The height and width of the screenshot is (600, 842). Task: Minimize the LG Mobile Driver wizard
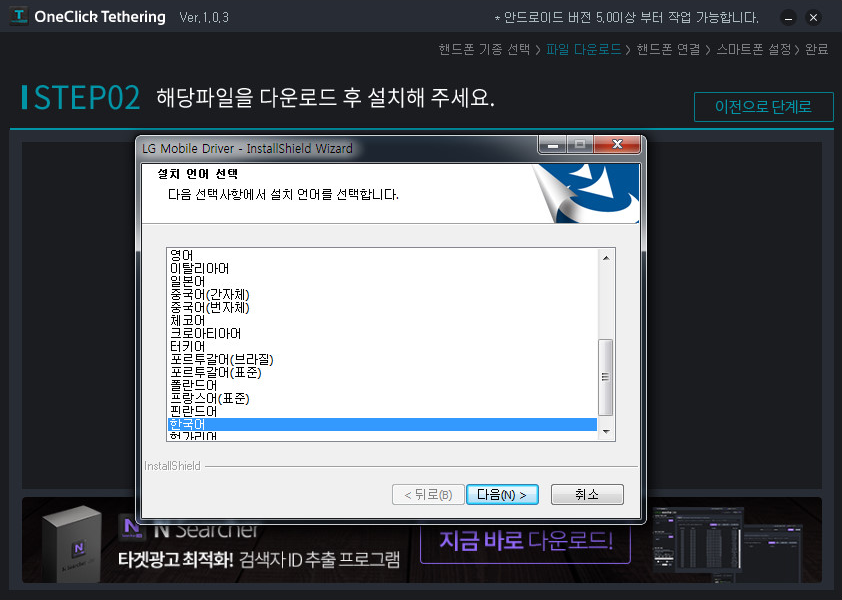click(553, 144)
